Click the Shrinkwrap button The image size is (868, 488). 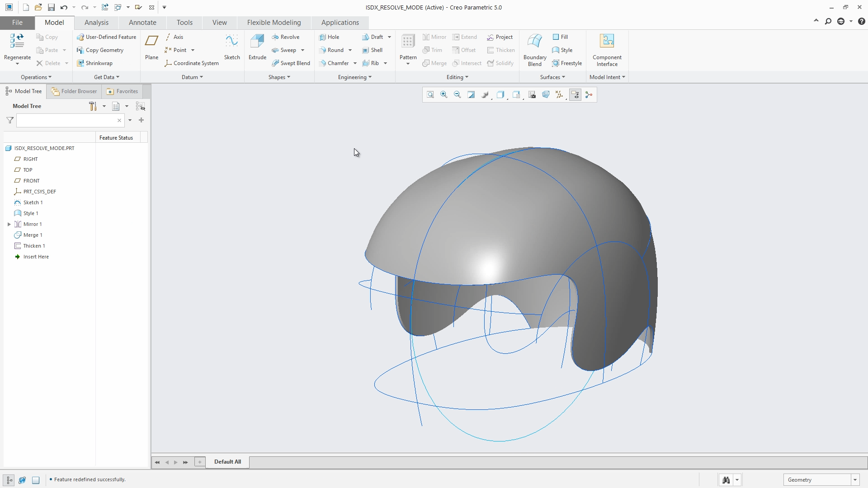pyautogui.click(x=94, y=63)
